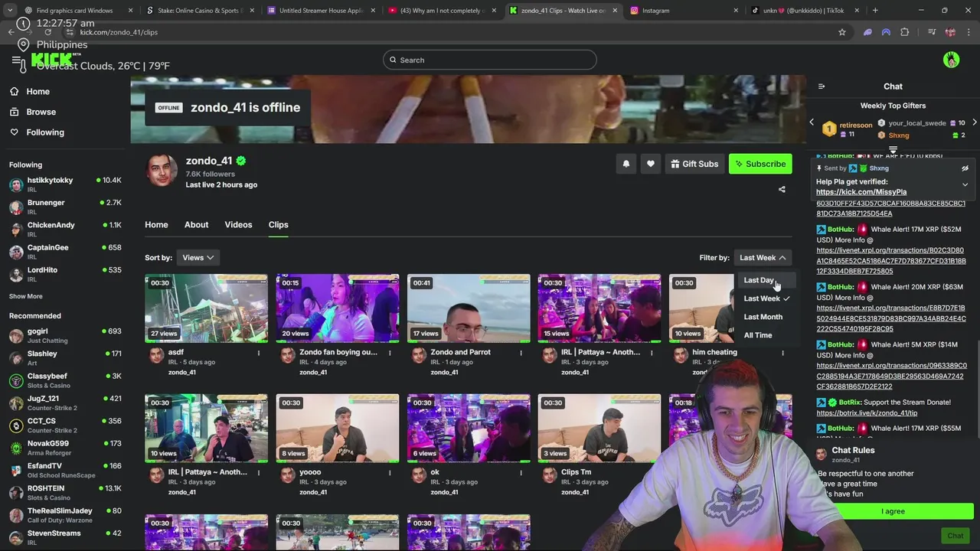Collapse the pinned message chevron

(965, 184)
